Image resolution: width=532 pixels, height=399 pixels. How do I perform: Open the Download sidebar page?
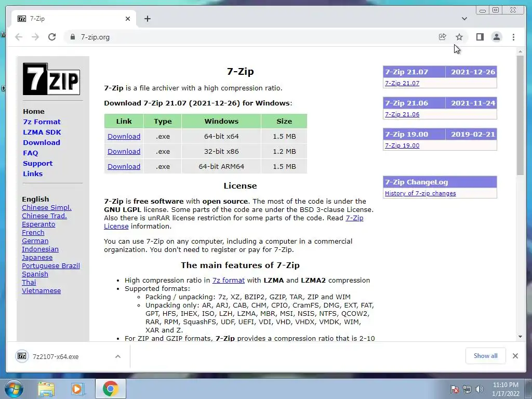click(42, 142)
